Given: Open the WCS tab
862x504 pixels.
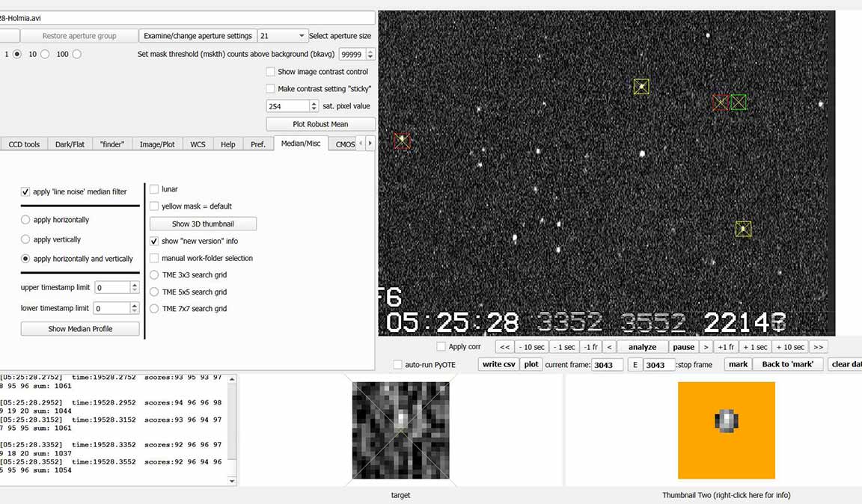Looking at the screenshot, I should tap(198, 144).
